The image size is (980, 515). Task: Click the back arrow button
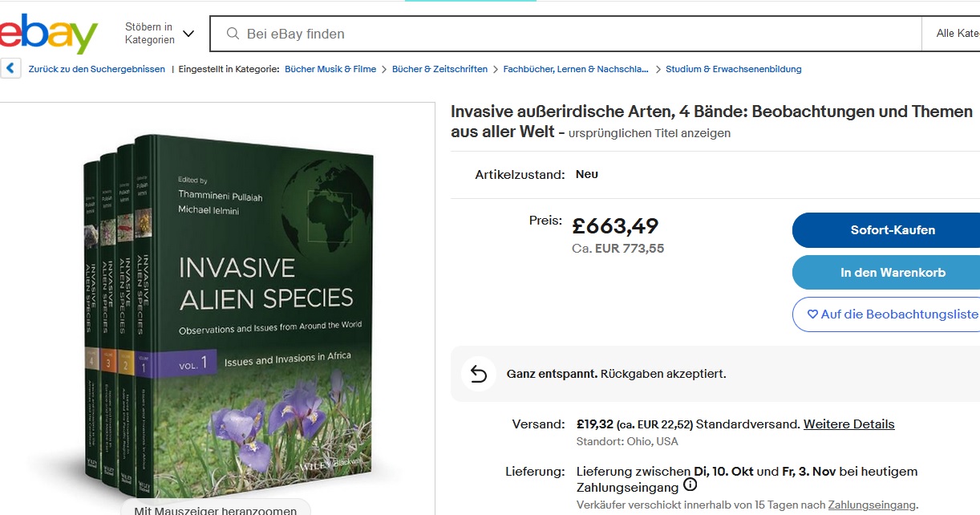coord(10,69)
